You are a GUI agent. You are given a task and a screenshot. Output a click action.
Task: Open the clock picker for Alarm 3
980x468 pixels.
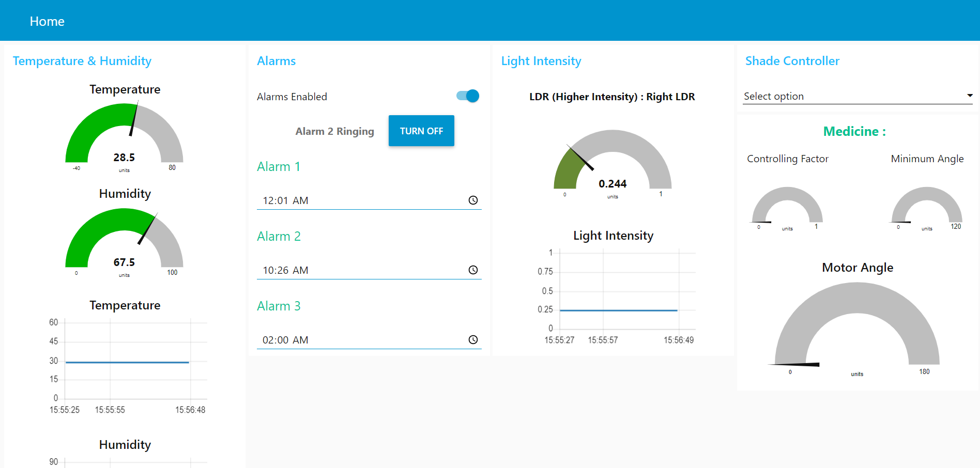pos(473,340)
